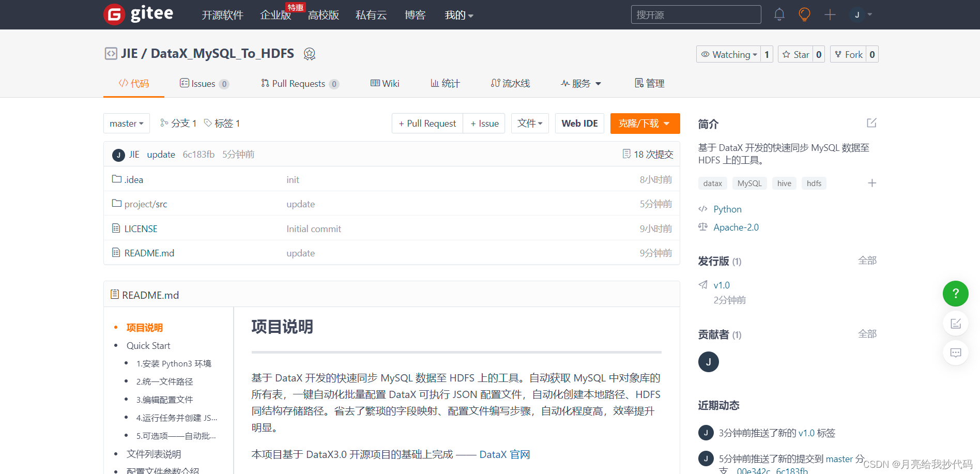This screenshot has width=980, height=474.
Task: Open the project/src folder
Action: (x=146, y=204)
